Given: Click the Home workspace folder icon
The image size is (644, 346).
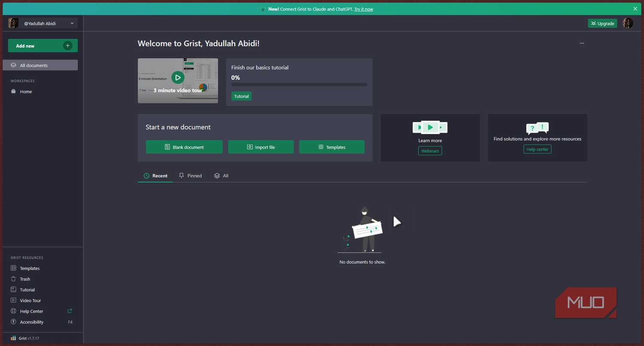Looking at the screenshot, I should click(x=13, y=91).
